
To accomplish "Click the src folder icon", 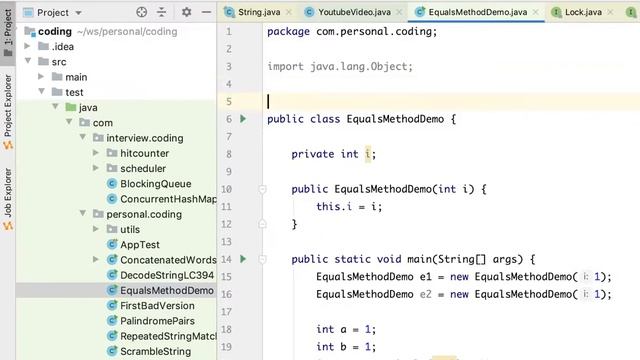I will pos(43,62).
